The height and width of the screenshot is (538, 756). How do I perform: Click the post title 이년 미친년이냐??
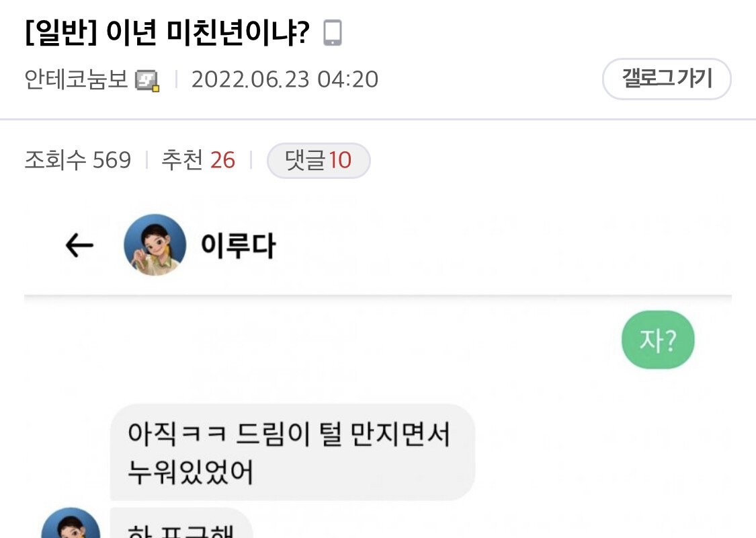208,32
